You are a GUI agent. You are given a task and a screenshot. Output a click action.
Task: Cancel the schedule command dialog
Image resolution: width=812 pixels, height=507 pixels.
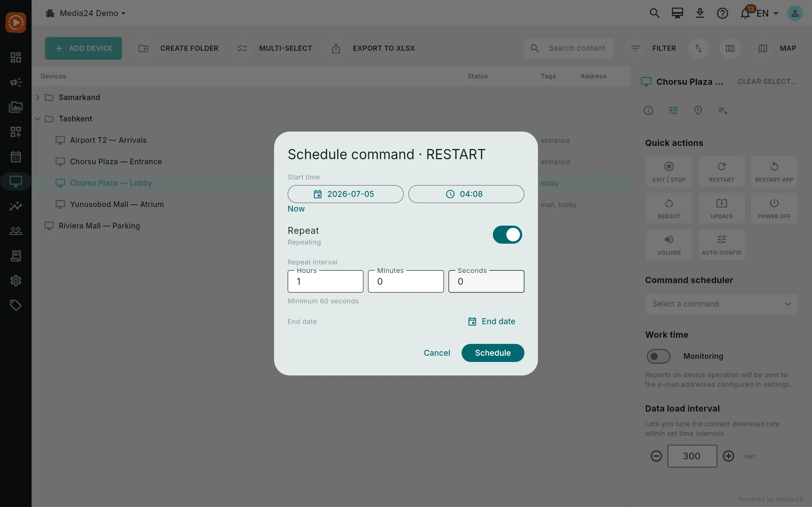pos(436,353)
